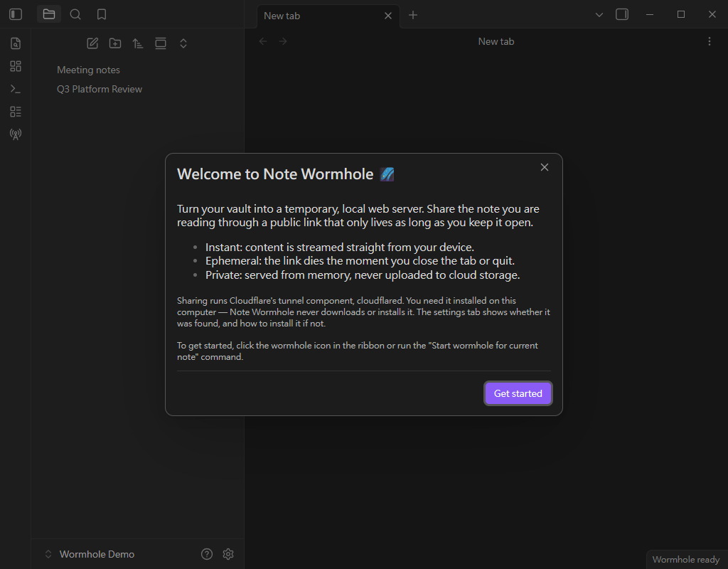This screenshot has width=728, height=569.
Task: Open the tab list dropdown chevron
Action: [599, 15]
